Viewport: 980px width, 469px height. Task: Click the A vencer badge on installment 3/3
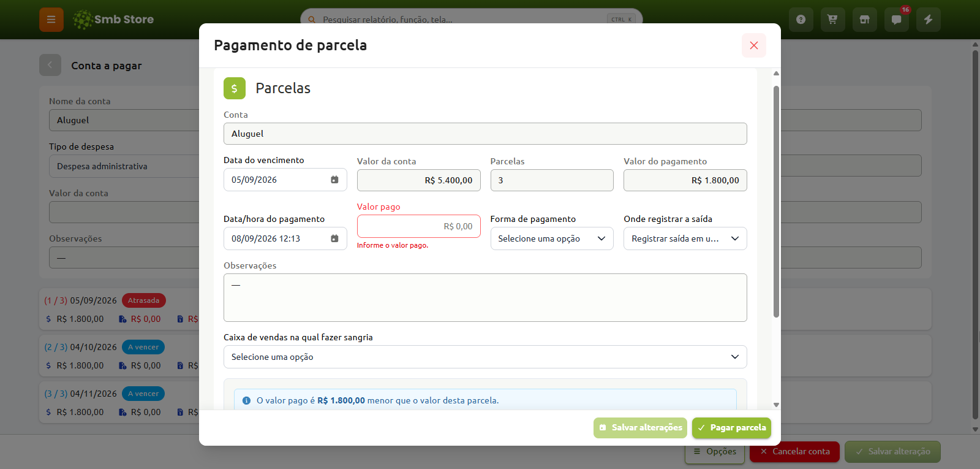pyautogui.click(x=143, y=394)
